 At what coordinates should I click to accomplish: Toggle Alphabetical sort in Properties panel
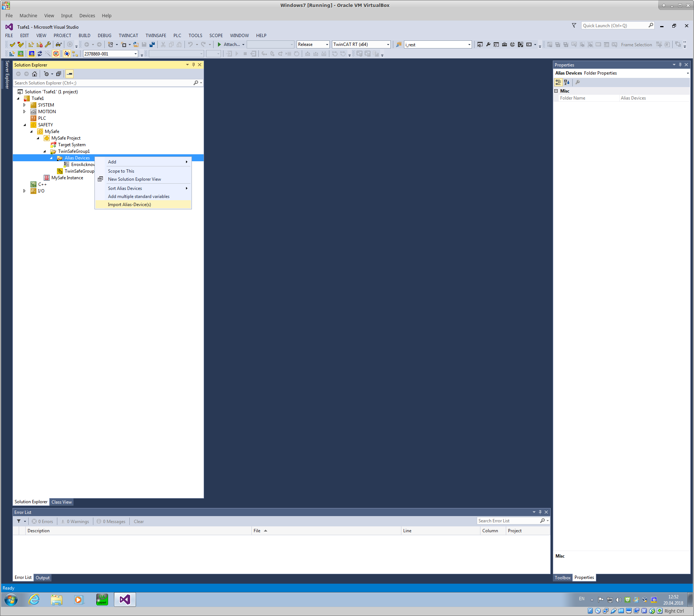coord(567,82)
